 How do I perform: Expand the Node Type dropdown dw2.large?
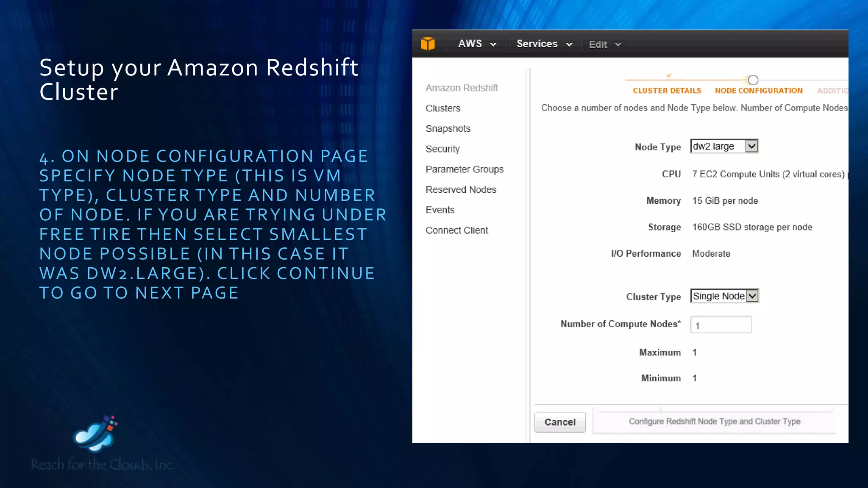(x=724, y=146)
